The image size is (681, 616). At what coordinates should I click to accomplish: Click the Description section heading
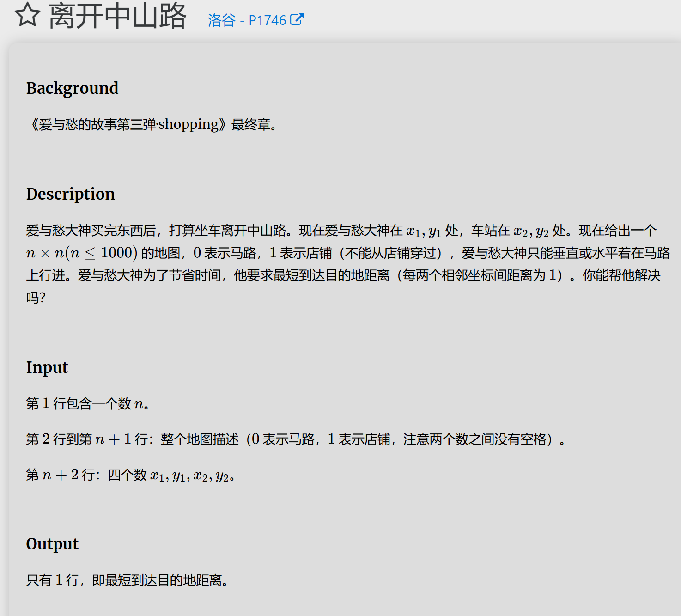tap(70, 194)
